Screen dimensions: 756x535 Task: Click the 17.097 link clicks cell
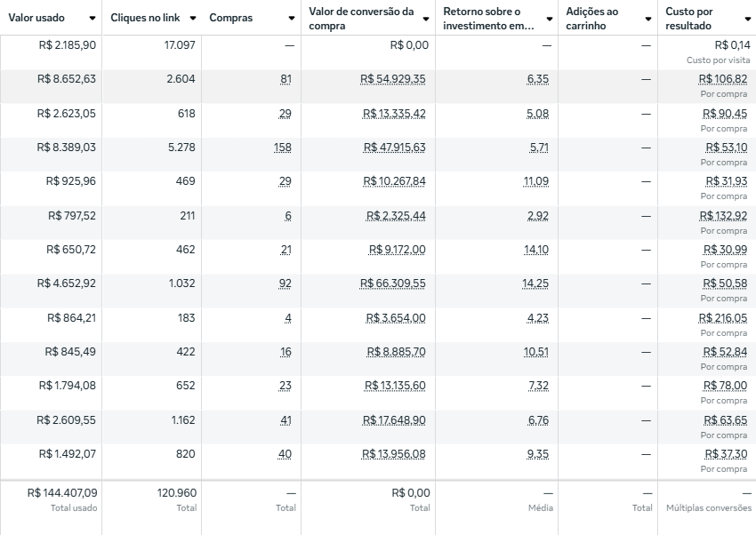point(181,44)
